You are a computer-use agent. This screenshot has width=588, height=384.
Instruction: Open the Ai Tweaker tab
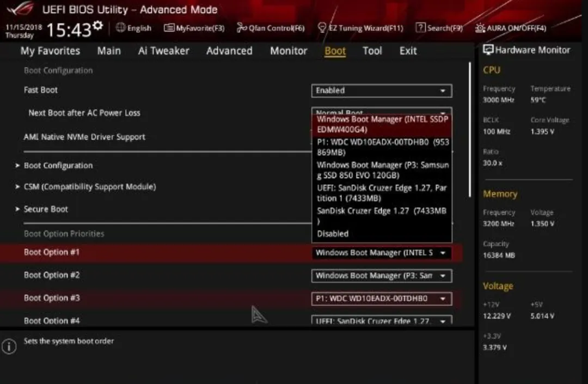(x=163, y=51)
